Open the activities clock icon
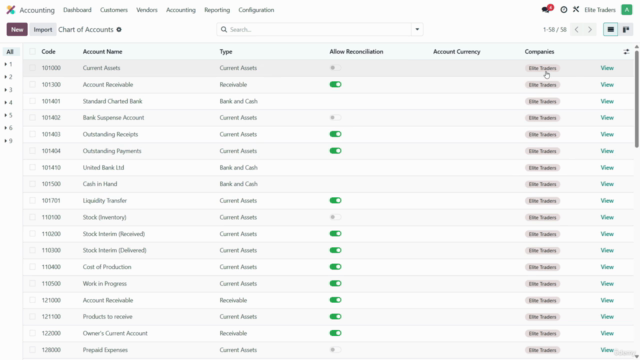The width and height of the screenshot is (640, 360). tap(564, 10)
